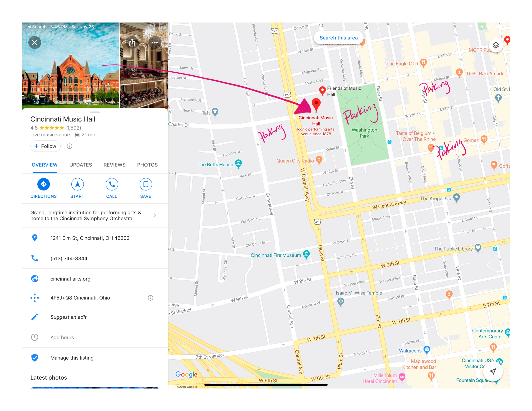Image resolution: width=532 pixels, height=411 pixels.
Task: Toggle Follow for Cincinnati Music Hall
Action: point(45,146)
